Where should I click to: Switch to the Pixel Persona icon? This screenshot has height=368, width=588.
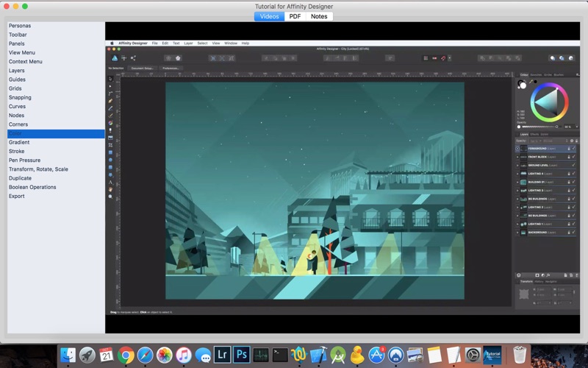[x=123, y=58]
